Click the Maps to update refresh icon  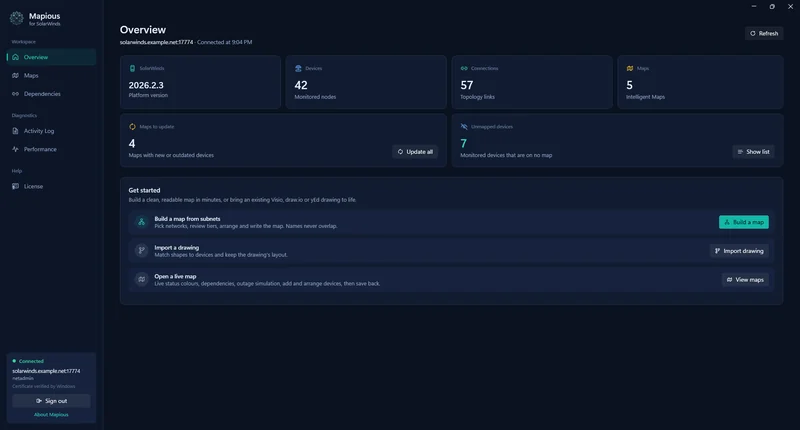[x=132, y=127]
